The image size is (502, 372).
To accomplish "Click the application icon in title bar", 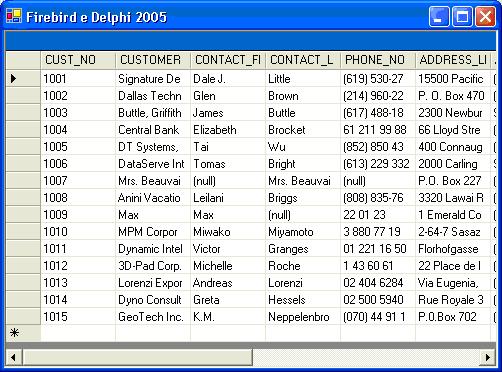I will tap(14, 16).
